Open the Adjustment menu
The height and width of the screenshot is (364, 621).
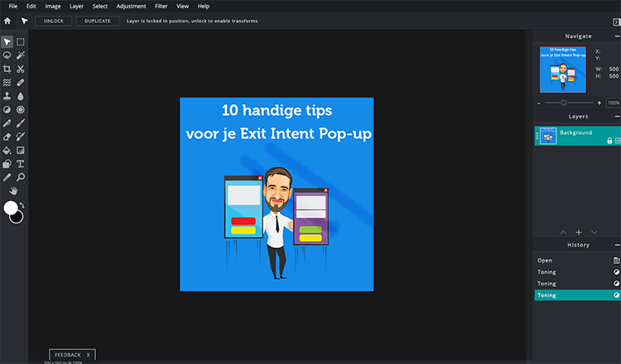(131, 6)
